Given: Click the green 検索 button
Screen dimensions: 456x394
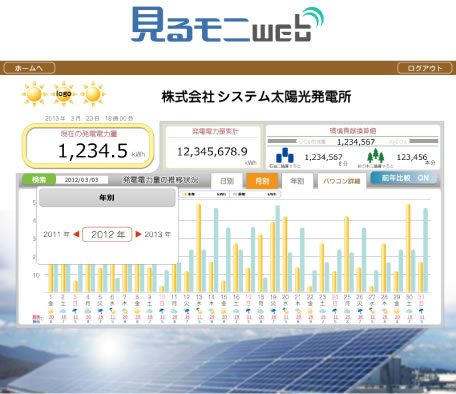Looking at the screenshot, I should click(x=39, y=180).
